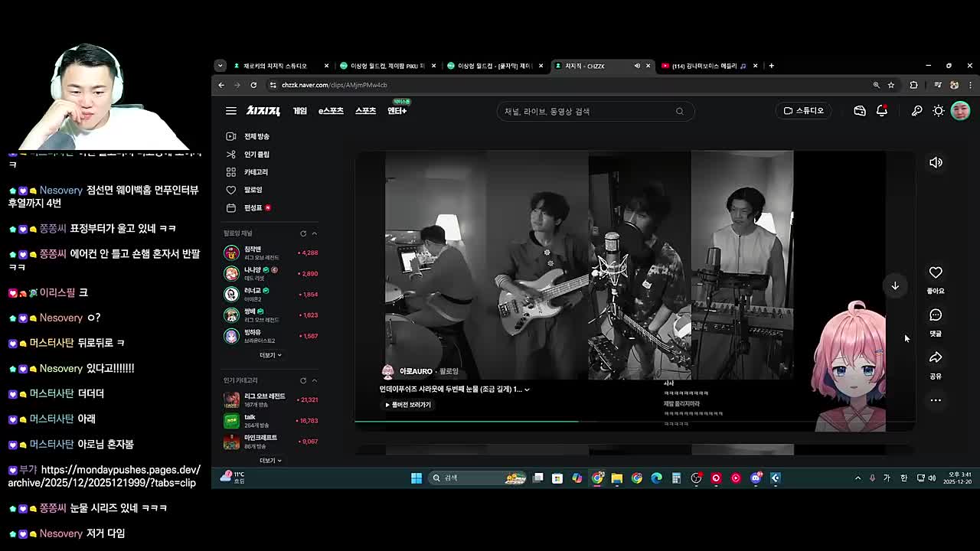This screenshot has height=551, width=980.
Task: Expand the clip title description chevron
Action: coord(527,390)
